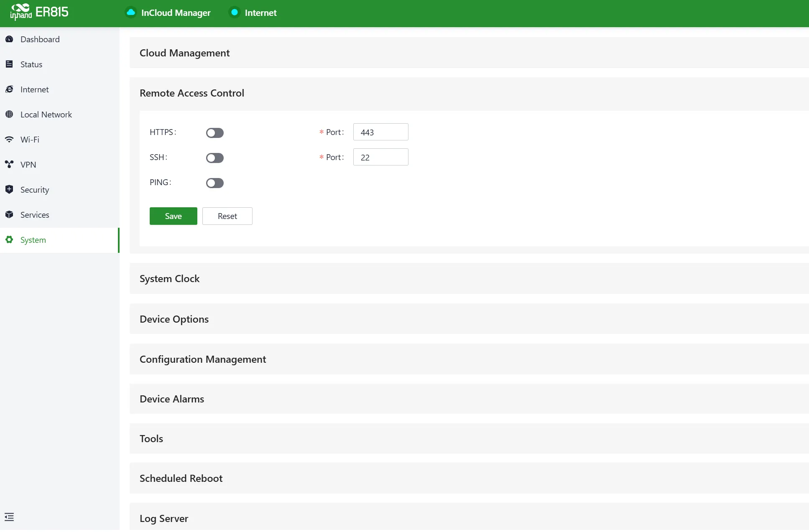Collapse the sidebar with the menu-fold icon
The image size is (809, 532).
tap(9, 517)
